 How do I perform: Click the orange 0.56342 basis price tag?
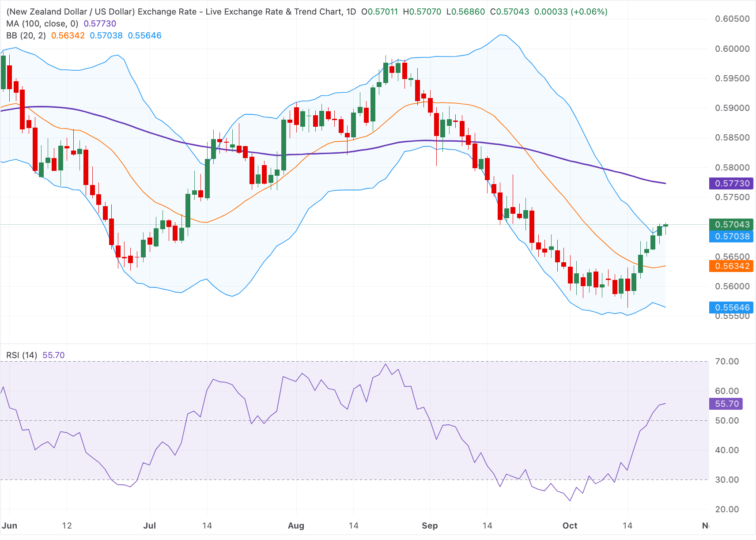731,266
